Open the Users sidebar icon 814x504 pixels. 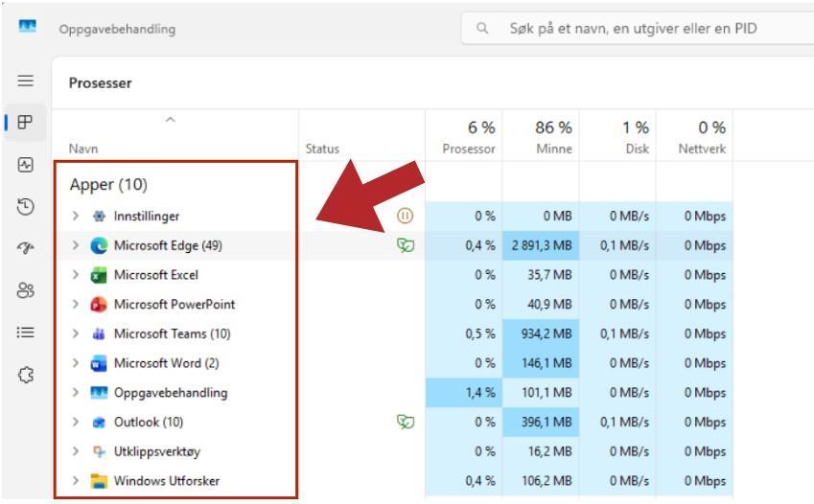pyautogui.click(x=26, y=289)
